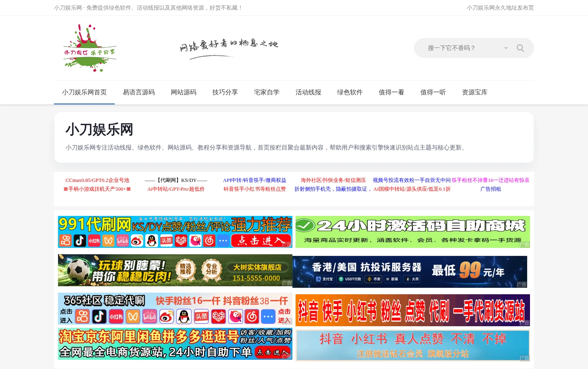
Task: Click TikTok icon in 991代刷网 banner
Action: [80, 240]
